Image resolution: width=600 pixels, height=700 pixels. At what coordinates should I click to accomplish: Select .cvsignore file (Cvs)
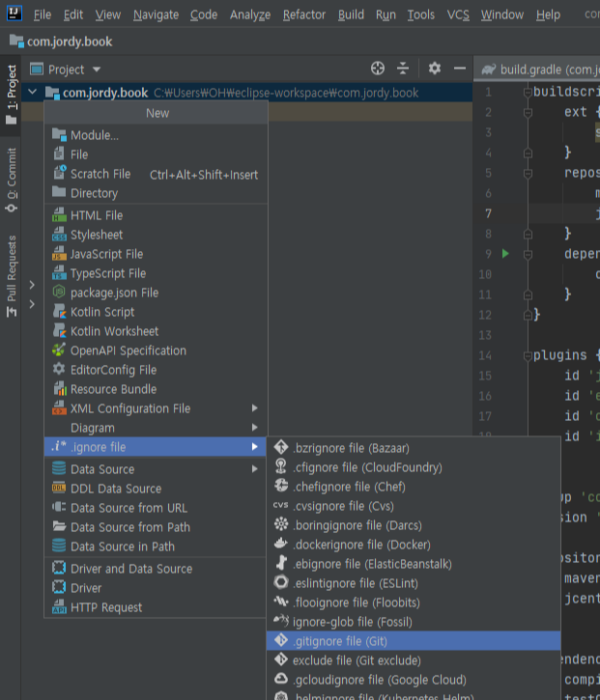[x=414, y=506]
